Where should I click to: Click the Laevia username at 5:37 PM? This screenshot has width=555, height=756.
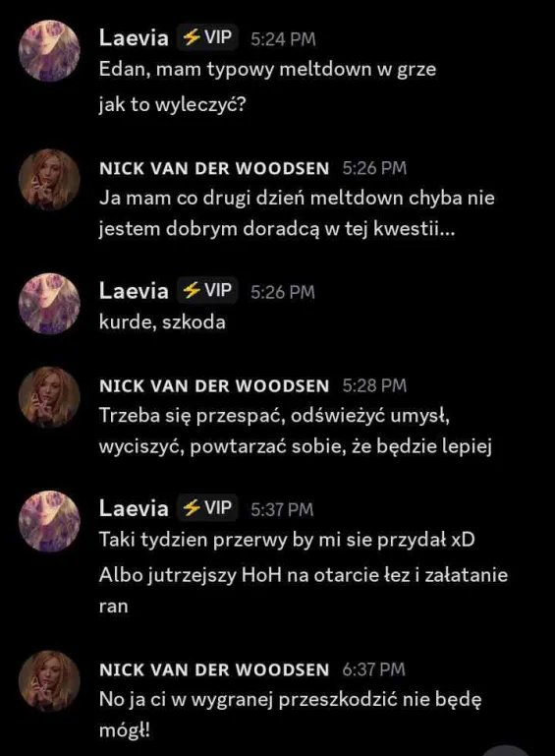[134, 508]
